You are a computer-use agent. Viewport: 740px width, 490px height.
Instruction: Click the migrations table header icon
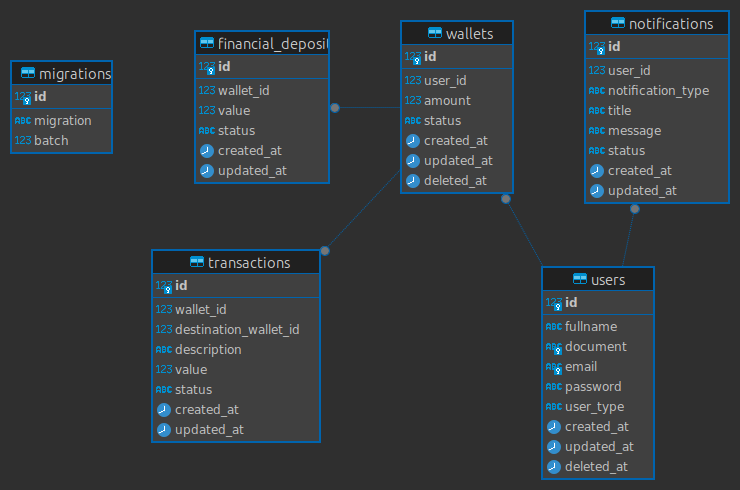[28, 74]
